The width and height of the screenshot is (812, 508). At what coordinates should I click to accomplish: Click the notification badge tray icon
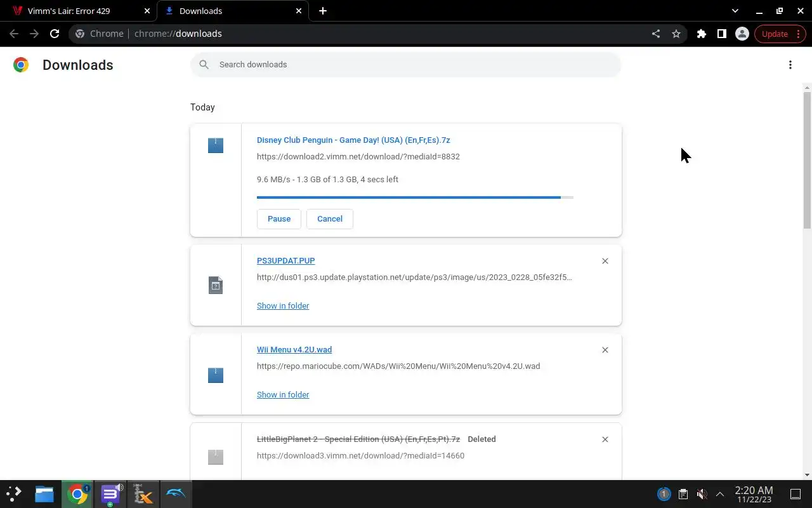click(x=664, y=494)
